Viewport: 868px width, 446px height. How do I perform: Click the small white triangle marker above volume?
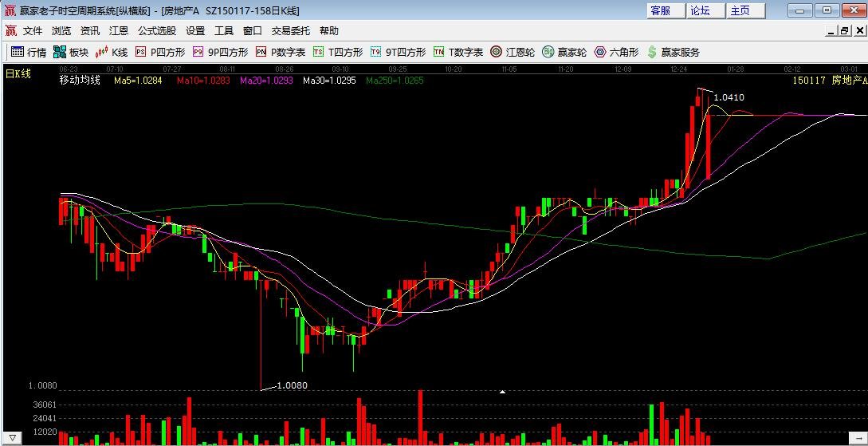(502, 392)
